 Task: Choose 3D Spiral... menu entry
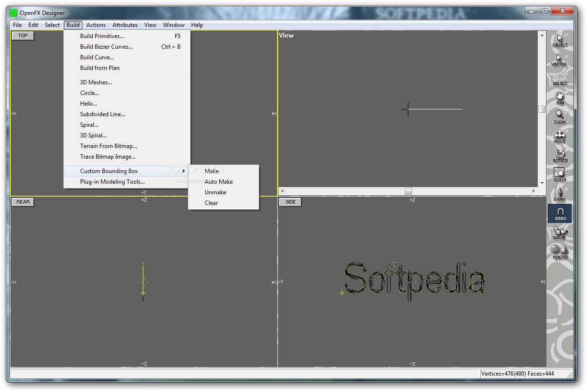click(127, 135)
